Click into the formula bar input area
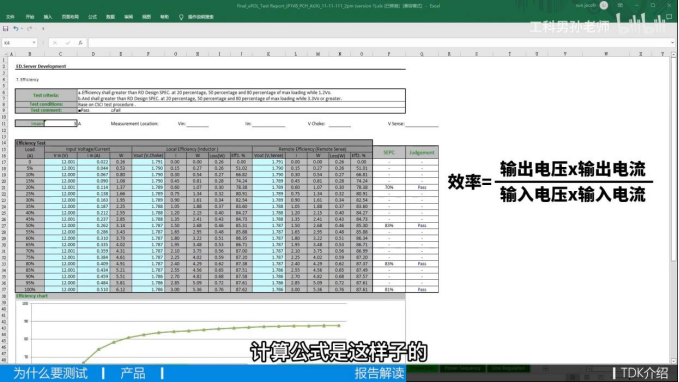Screen dimensions: 679x382 379,43
